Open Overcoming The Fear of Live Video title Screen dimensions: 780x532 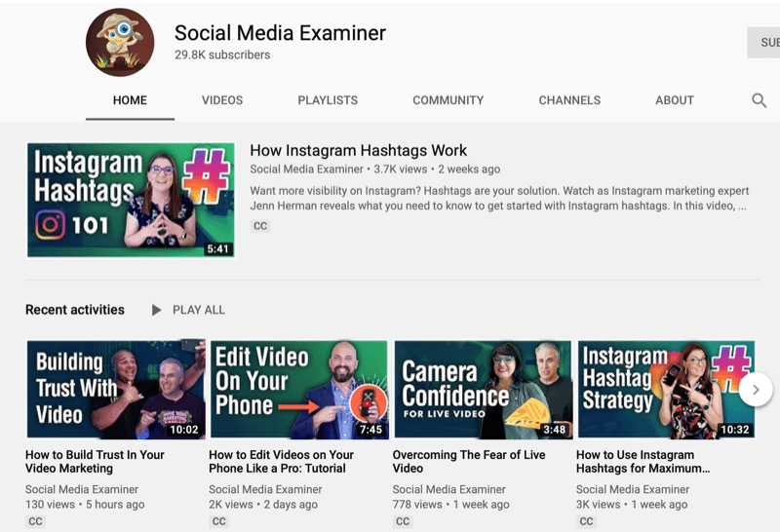coord(469,462)
